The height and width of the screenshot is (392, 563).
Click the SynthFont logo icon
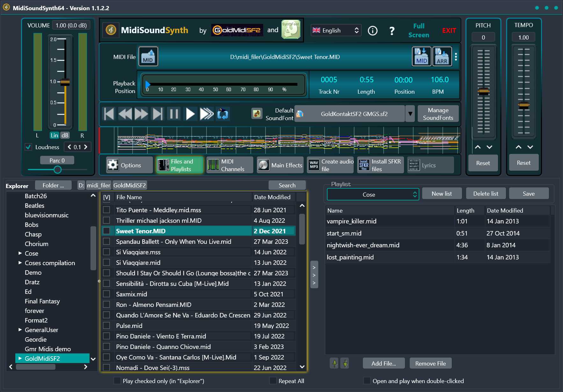tap(291, 29)
